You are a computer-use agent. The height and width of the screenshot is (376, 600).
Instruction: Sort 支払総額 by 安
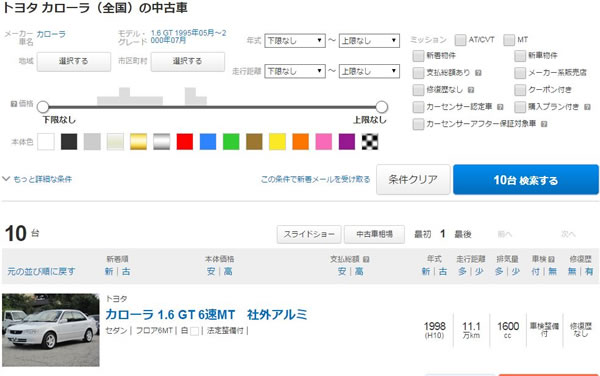pos(342,271)
